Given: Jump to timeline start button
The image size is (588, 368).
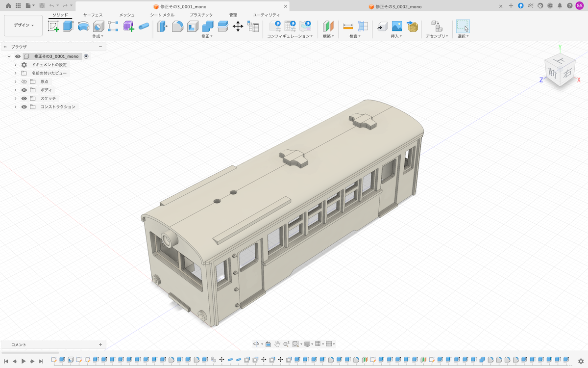Looking at the screenshot, I should coord(6,361).
